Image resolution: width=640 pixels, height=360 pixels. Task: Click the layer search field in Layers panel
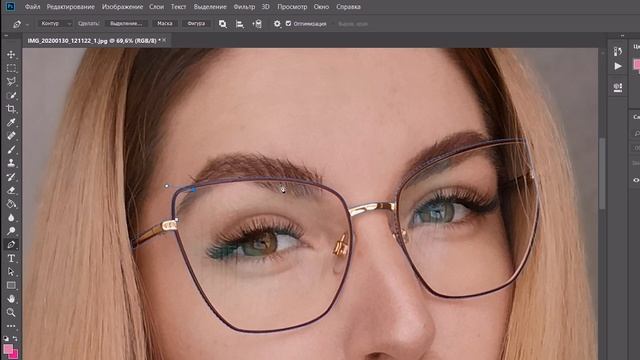pyautogui.click(x=636, y=133)
